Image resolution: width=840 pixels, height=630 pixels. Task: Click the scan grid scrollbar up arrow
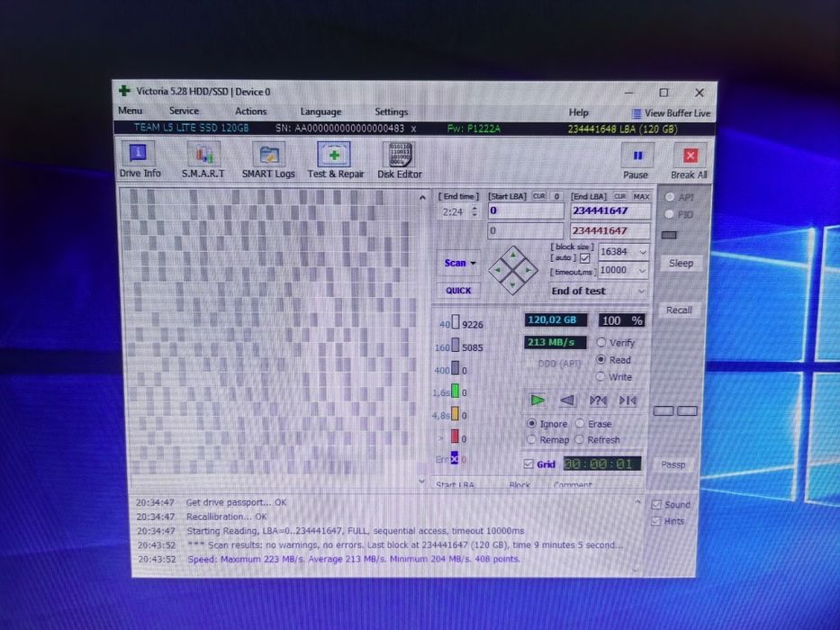(422, 198)
